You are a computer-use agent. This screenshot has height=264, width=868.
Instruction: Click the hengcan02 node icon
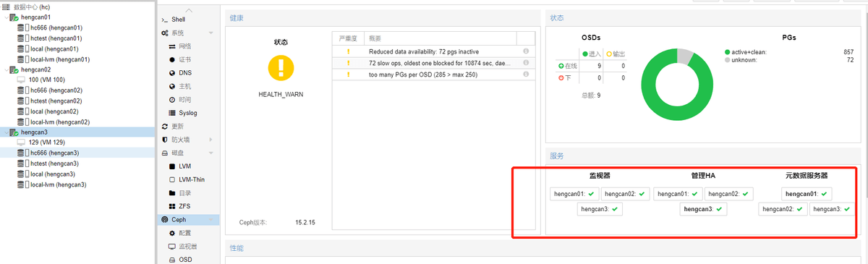coord(14,69)
